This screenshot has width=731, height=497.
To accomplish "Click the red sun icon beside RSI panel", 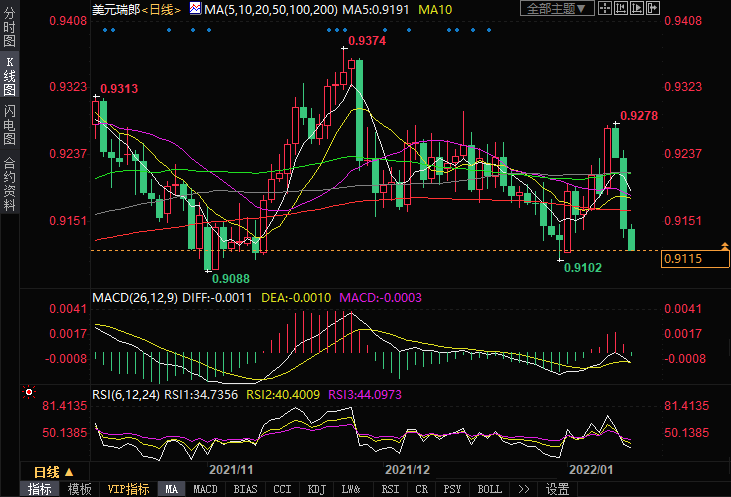I will click(x=29, y=391).
